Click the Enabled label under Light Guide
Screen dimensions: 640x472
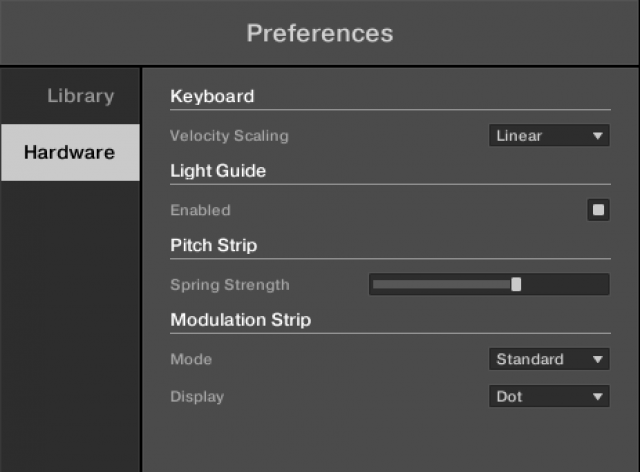pyautogui.click(x=200, y=210)
